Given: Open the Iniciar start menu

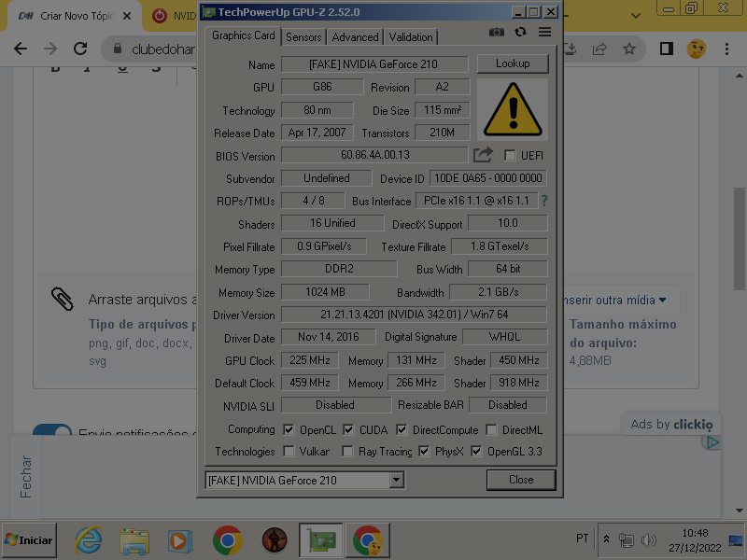Looking at the screenshot, I should pos(29,540).
